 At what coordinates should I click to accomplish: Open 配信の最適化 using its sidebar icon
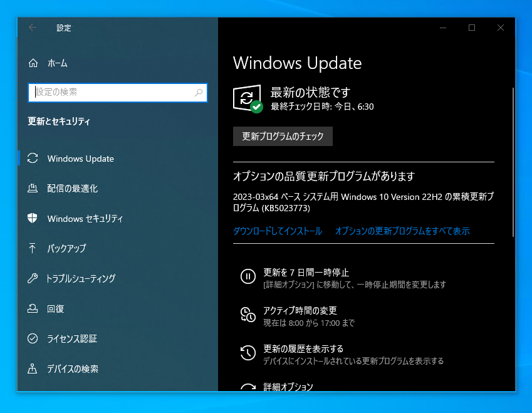pos(33,189)
